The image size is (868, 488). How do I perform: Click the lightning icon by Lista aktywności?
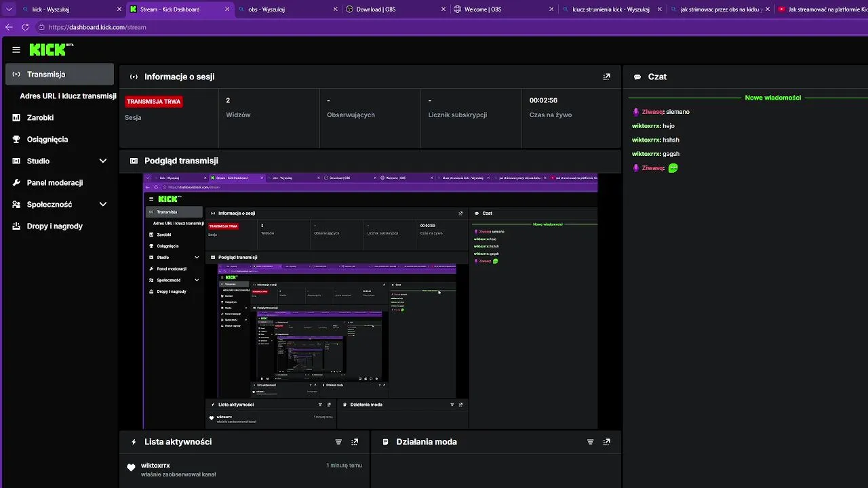(x=134, y=442)
